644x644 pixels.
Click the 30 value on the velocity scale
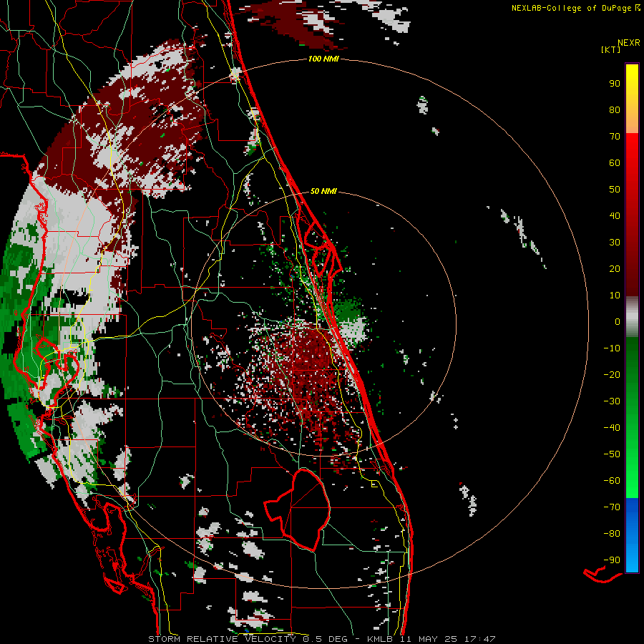(x=615, y=243)
